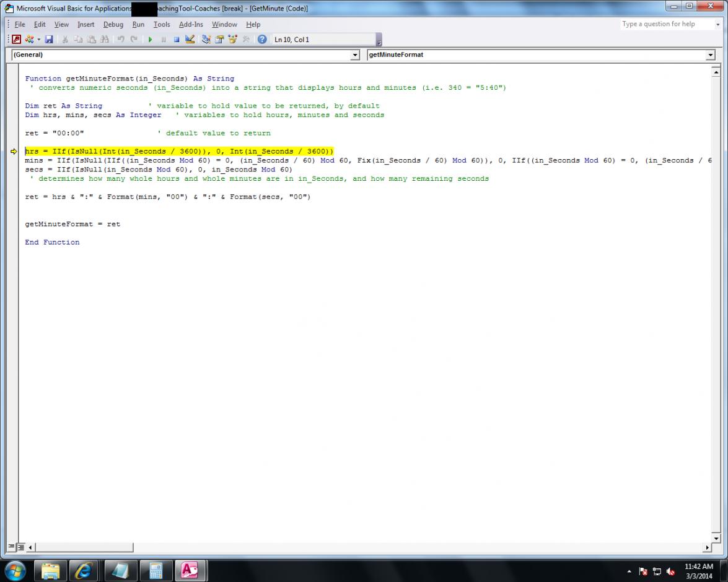Image resolution: width=728 pixels, height=582 pixels.
Task: Open the Edit menu
Action: [x=40, y=24]
